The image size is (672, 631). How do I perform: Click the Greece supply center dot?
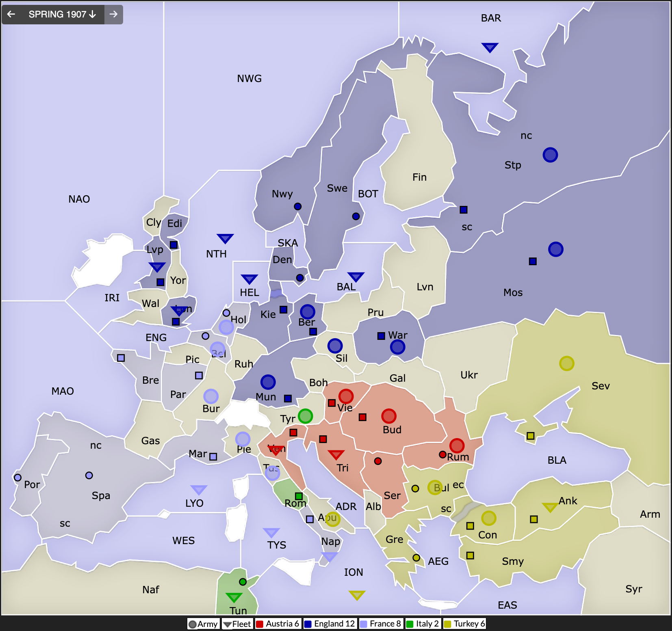tap(416, 558)
